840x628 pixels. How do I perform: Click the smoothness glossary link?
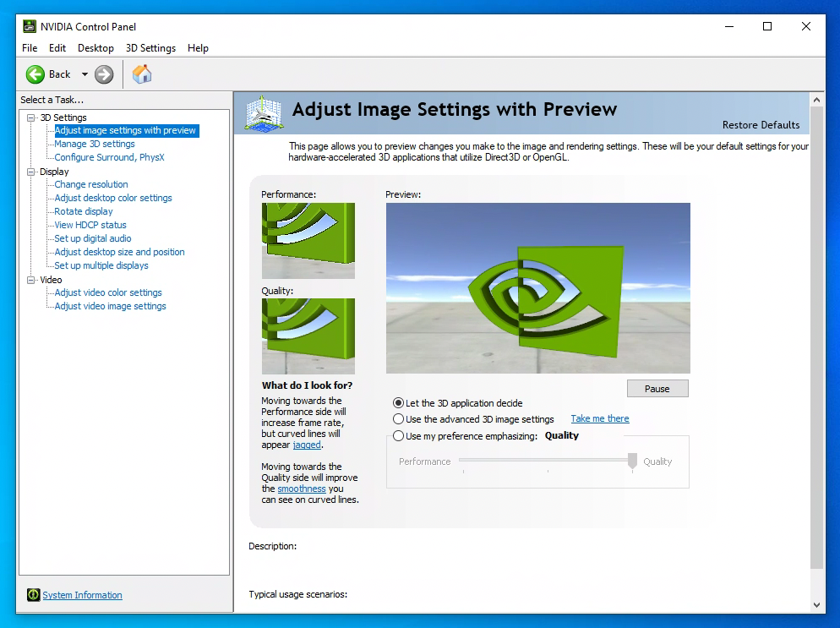pos(302,489)
